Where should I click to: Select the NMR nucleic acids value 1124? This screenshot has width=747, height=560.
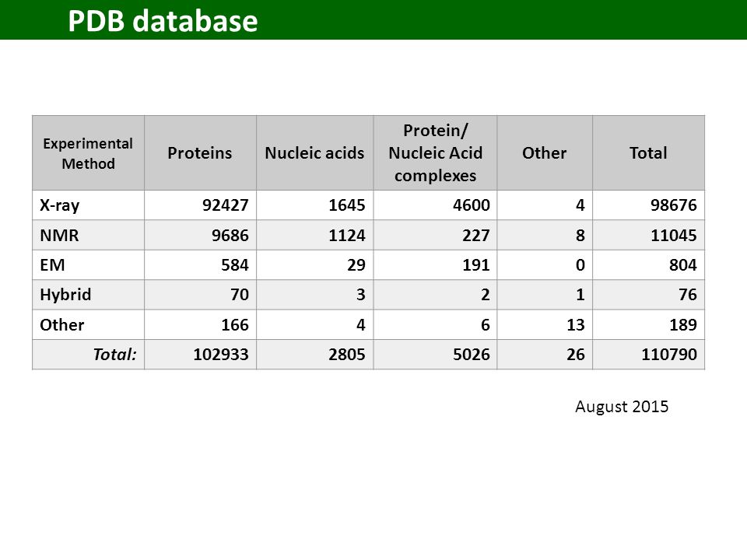(x=347, y=235)
